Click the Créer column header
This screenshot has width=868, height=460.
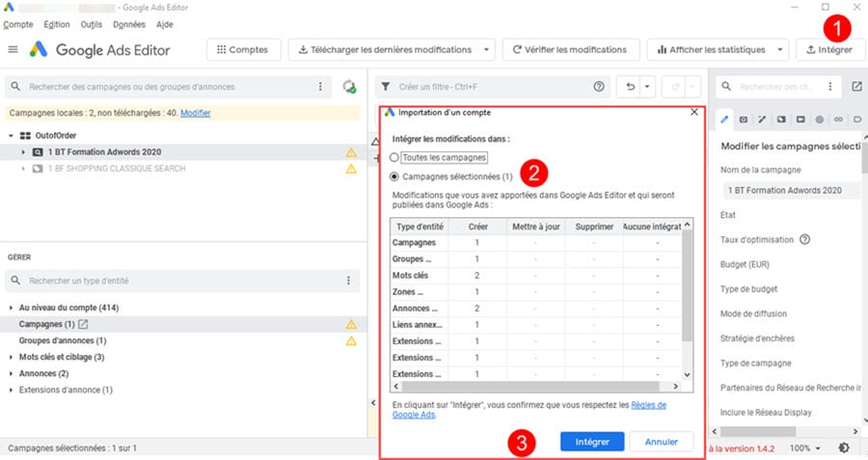(x=477, y=227)
